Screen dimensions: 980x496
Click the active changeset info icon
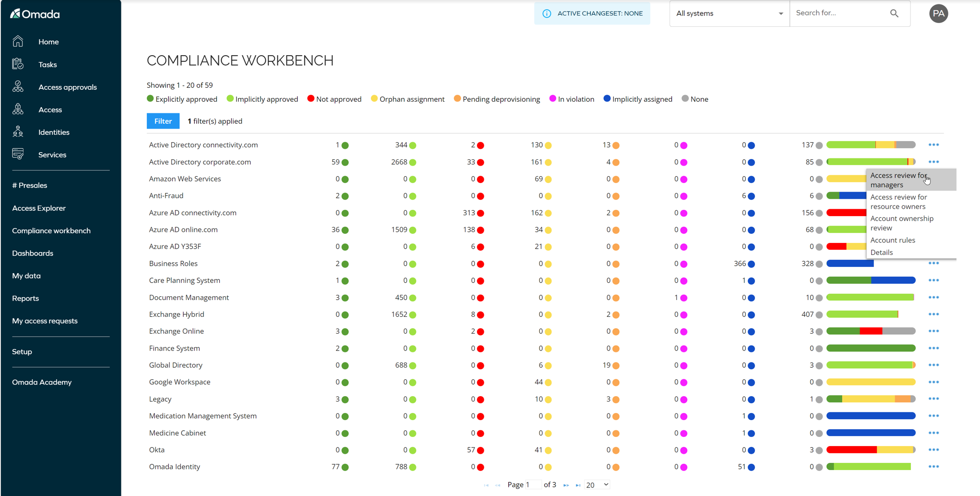coord(547,13)
